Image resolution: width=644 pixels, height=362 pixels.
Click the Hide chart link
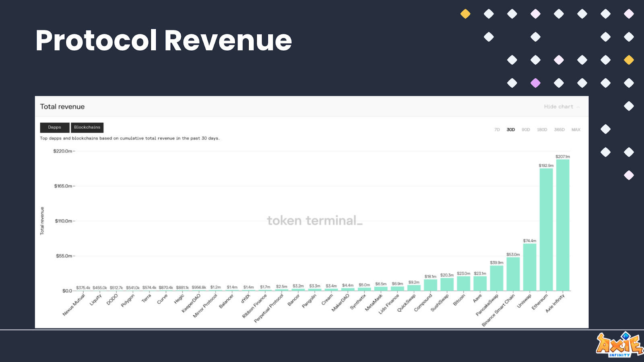point(559,107)
